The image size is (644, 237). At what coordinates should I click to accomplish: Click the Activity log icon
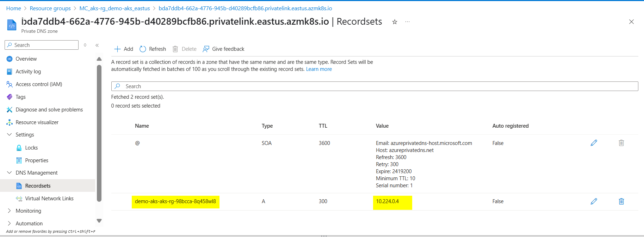pos(10,72)
